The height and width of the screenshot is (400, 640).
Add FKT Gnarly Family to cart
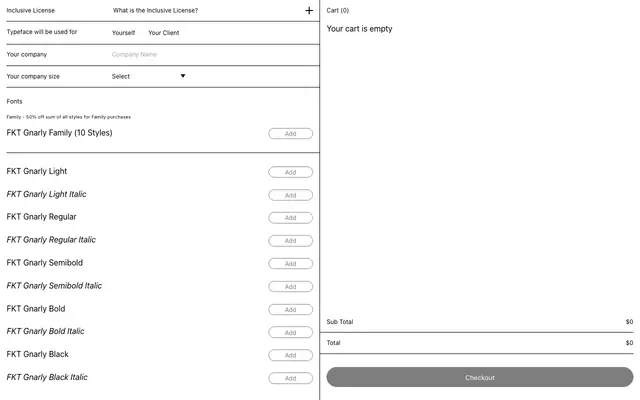pyautogui.click(x=291, y=134)
